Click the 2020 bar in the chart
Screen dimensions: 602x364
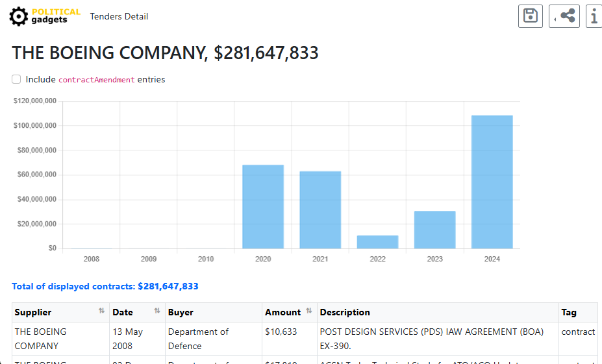(x=263, y=207)
